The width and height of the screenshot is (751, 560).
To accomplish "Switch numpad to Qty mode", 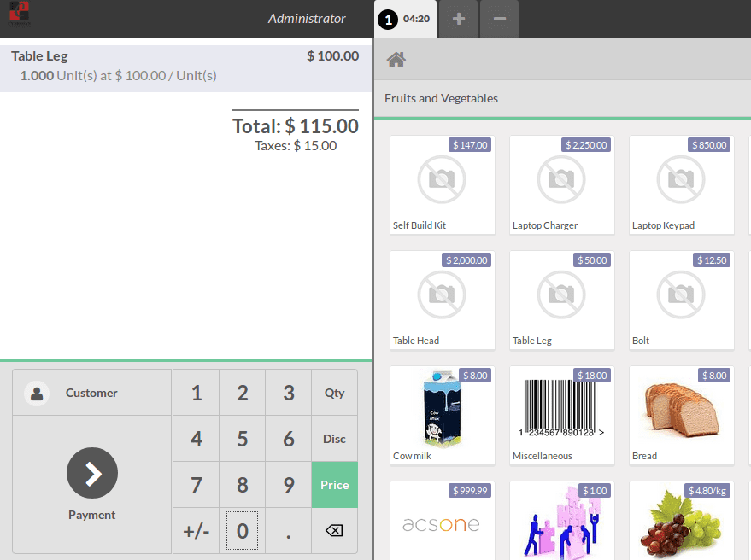I will pyautogui.click(x=334, y=393).
